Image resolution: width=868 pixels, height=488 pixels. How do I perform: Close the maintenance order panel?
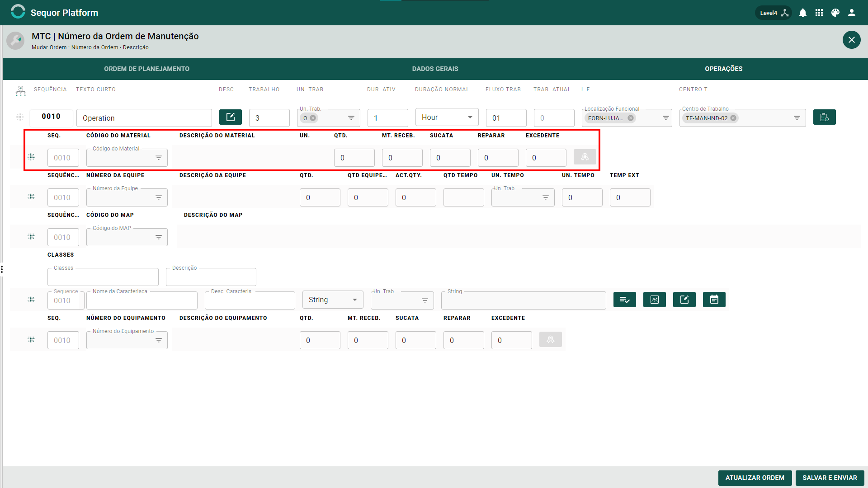click(851, 40)
